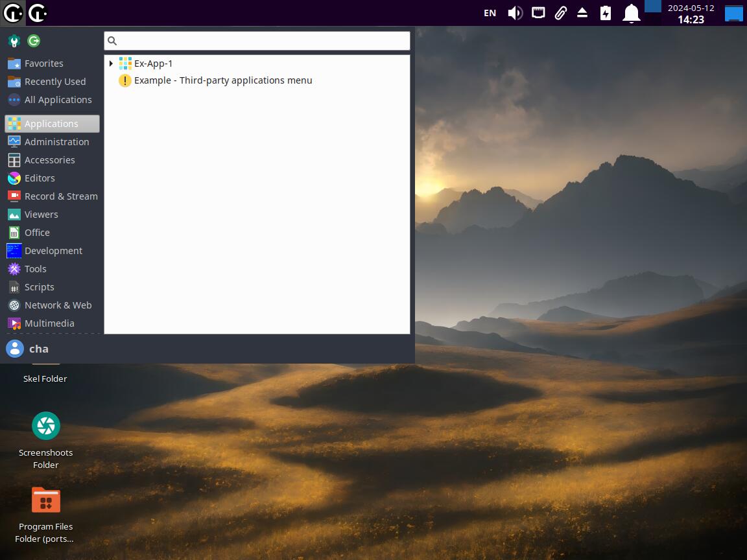The height and width of the screenshot is (560, 747).
Task: Open the Editors category
Action: (x=52, y=178)
